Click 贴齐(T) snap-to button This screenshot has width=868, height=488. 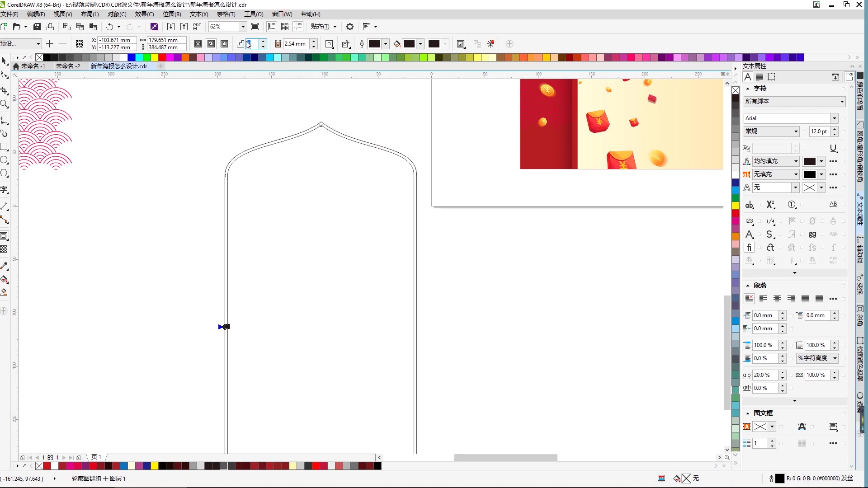[x=320, y=27]
